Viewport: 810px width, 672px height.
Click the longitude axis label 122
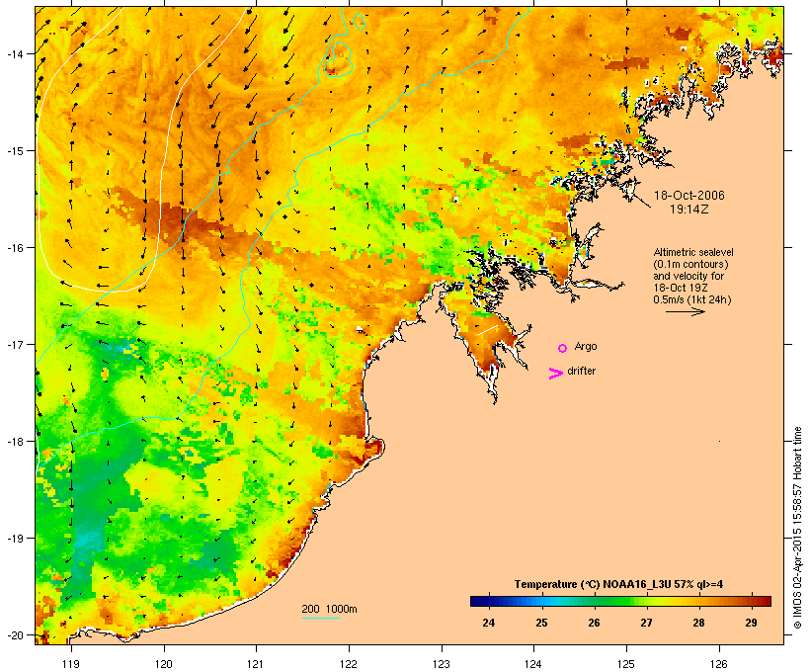coord(349,663)
